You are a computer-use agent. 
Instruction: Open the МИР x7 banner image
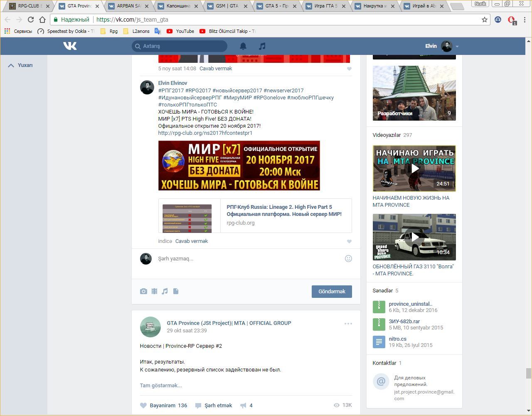click(239, 166)
